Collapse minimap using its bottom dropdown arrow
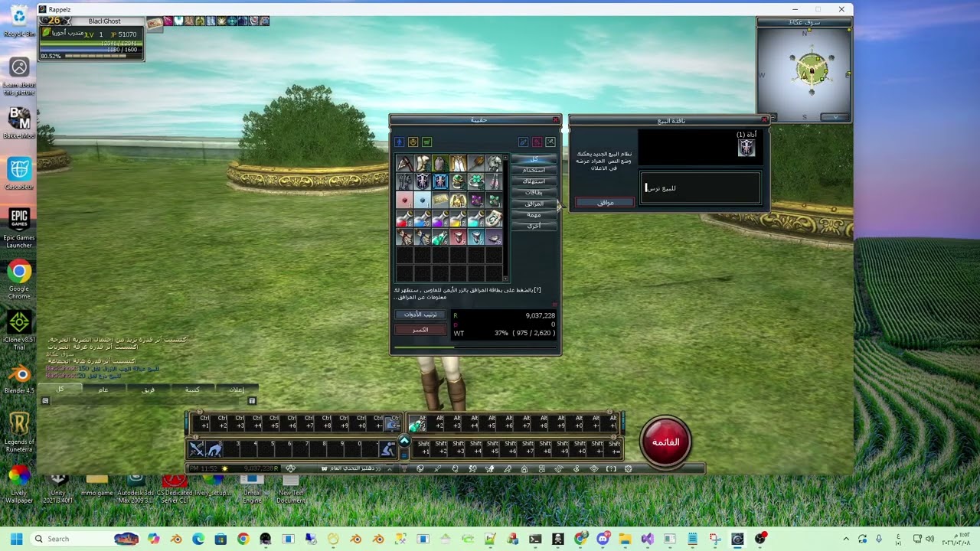980x551 pixels. 835,117
